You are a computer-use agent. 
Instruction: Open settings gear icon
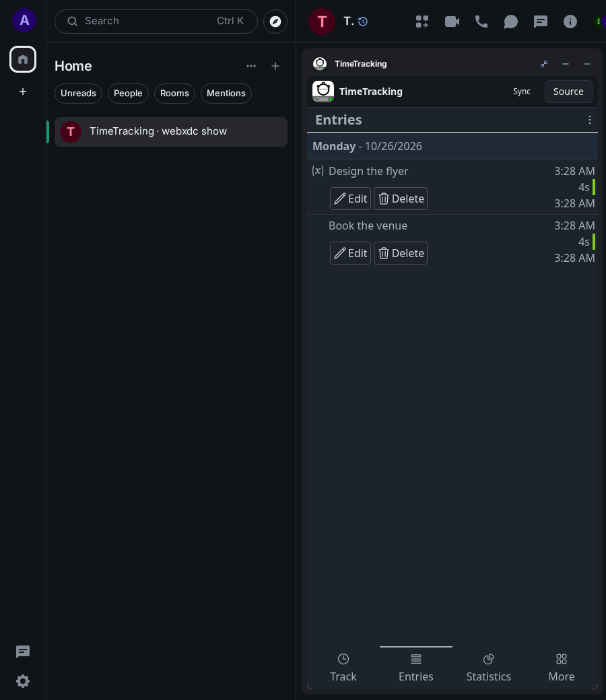tap(23, 681)
